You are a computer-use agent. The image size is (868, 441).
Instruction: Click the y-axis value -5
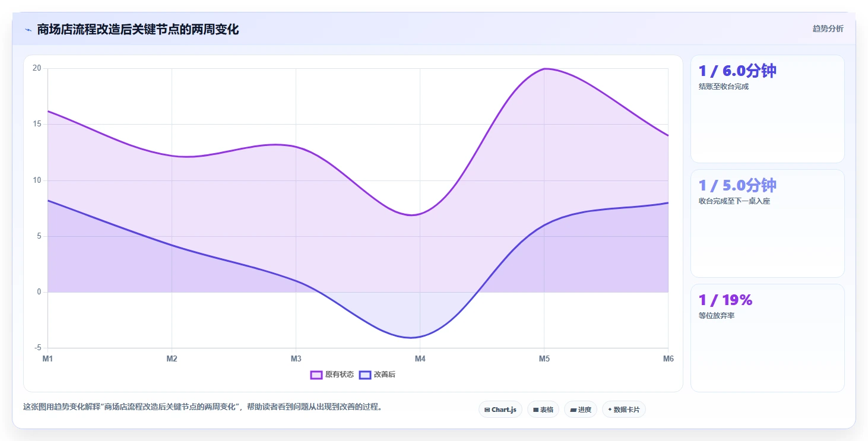37,348
